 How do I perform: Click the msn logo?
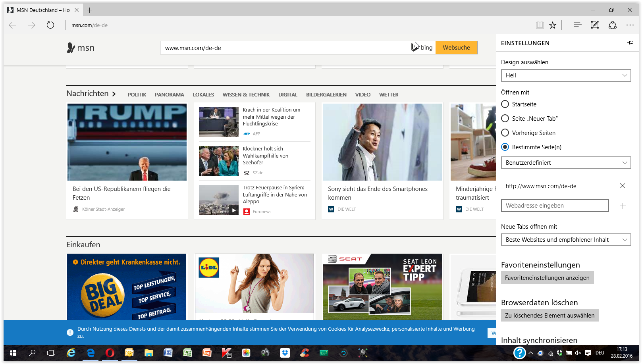(x=81, y=48)
